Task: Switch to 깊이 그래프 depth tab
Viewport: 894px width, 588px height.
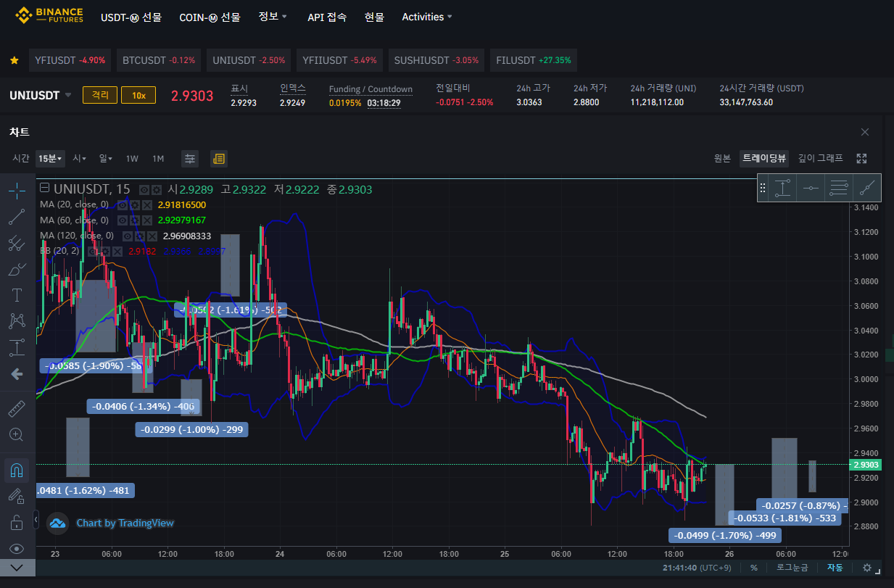Action: pos(821,158)
